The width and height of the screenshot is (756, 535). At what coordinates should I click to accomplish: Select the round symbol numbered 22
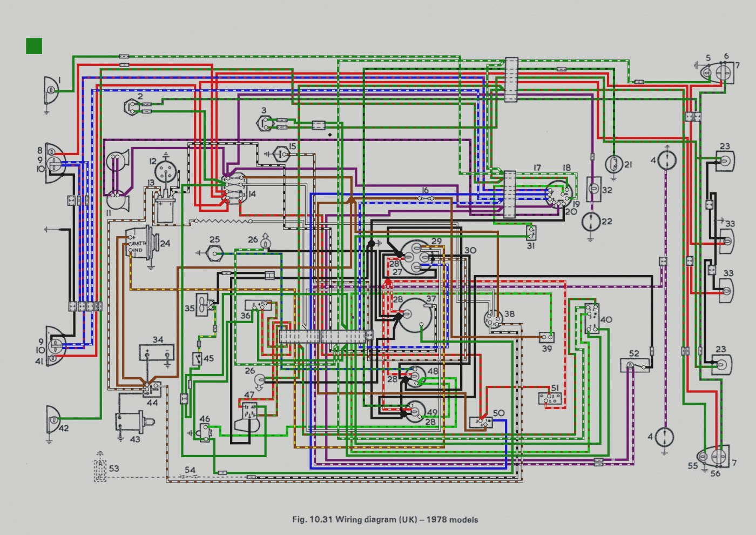pyautogui.click(x=591, y=222)
